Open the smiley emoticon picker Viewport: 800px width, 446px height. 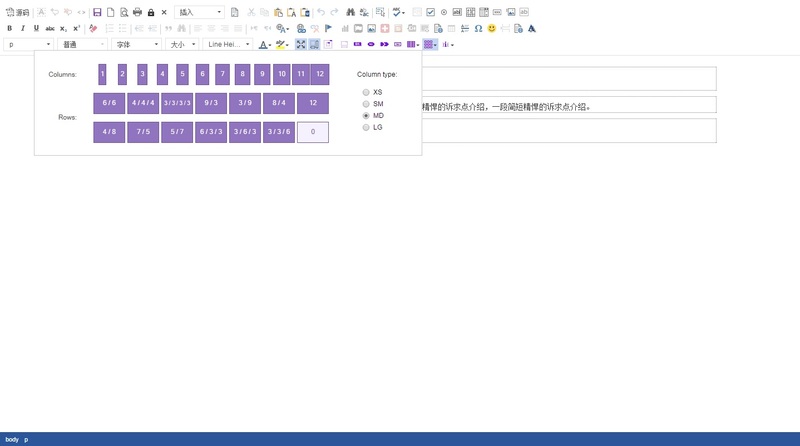pyautogui.click(x=491, y=28)
